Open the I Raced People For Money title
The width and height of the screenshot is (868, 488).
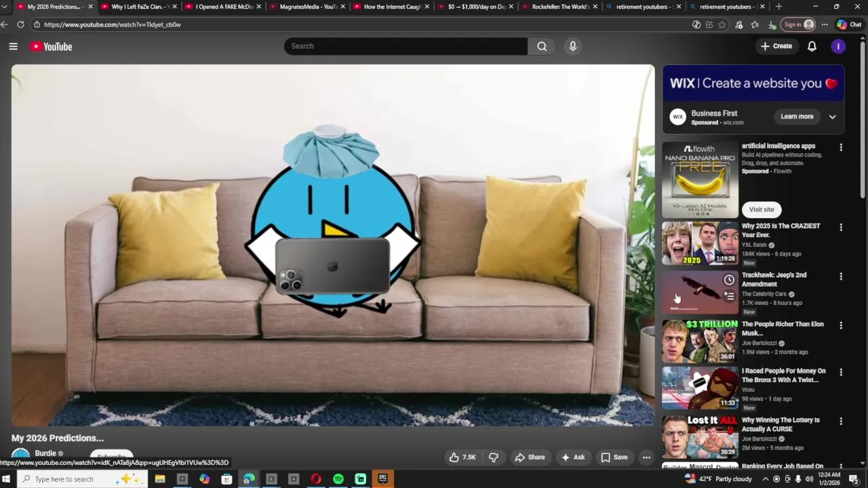tap(783, 375)
